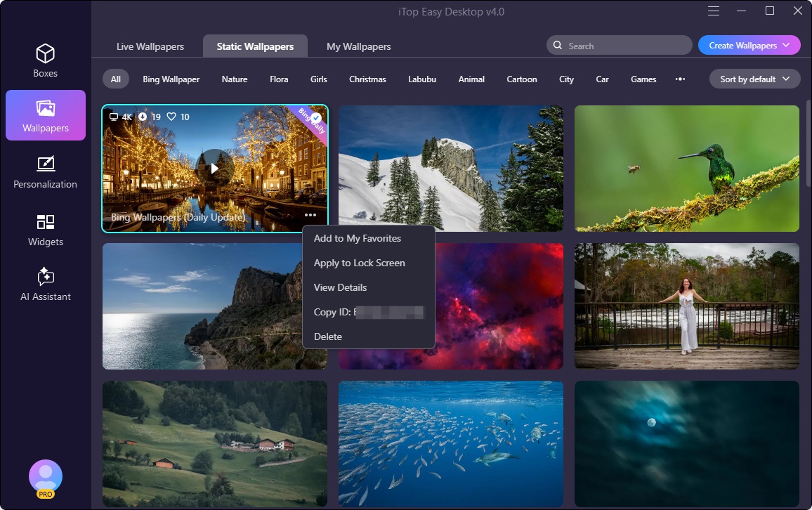Viewport: 812px width, 510px height.
Task: Select the Wallpapers sidebar icon
Action: pyautogui.click(x=46, y=115)
